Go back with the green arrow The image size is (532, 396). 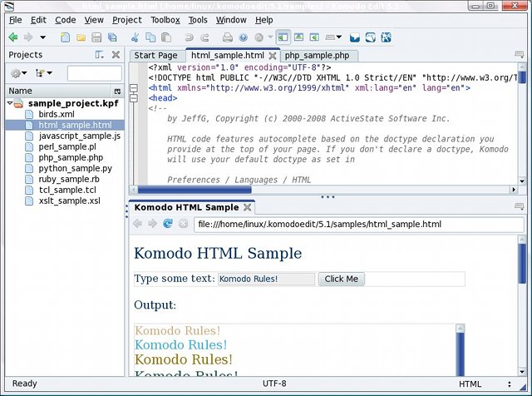13,37
